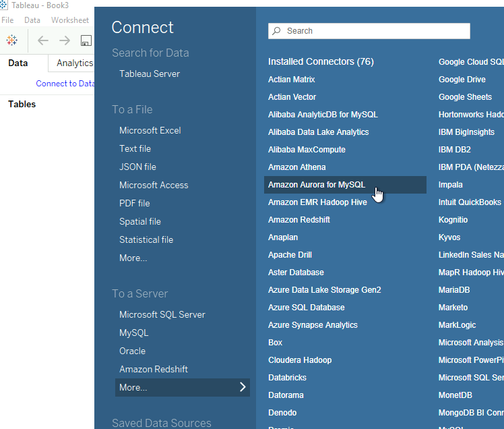Select the Azure SQL Database connector

[x=307, y=308]
